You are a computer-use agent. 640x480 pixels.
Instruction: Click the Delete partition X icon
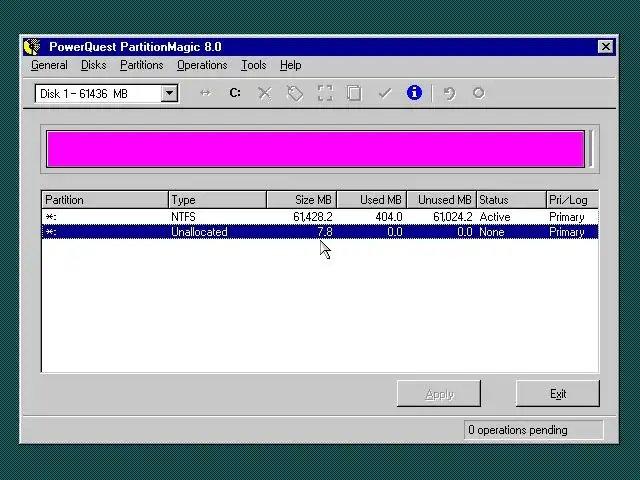[264, 93]
